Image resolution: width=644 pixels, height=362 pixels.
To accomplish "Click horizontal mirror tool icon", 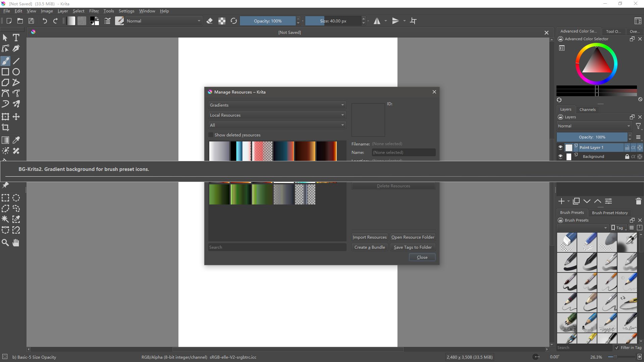I will pyautogui.click(x=377, y=21).
